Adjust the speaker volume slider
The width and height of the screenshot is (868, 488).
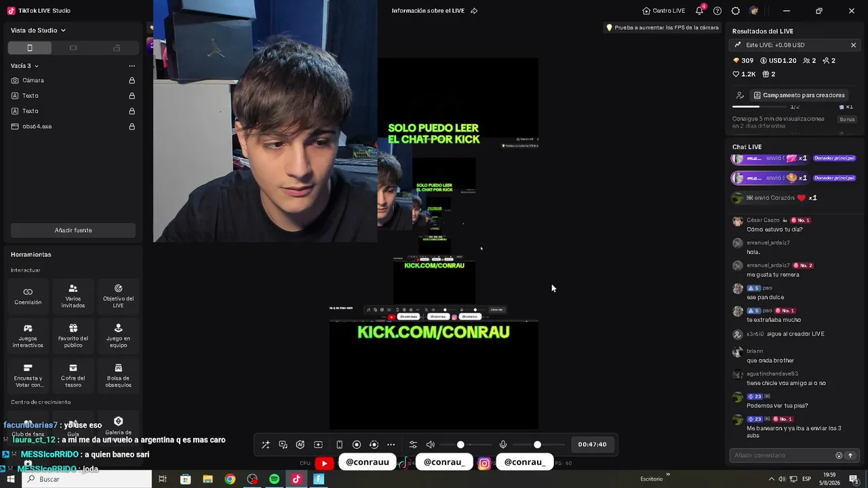point(460,445)
